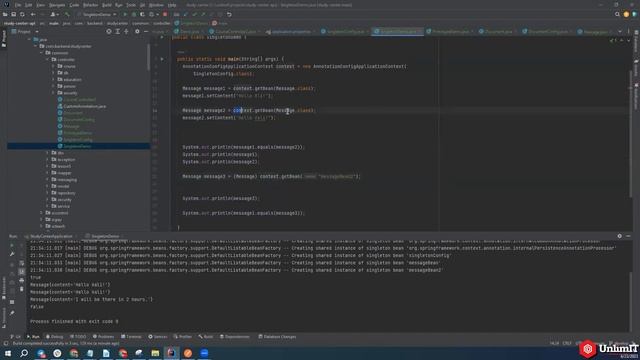Open Run panel wrench settings icon
Screen dimensions: 640x360
12,254
